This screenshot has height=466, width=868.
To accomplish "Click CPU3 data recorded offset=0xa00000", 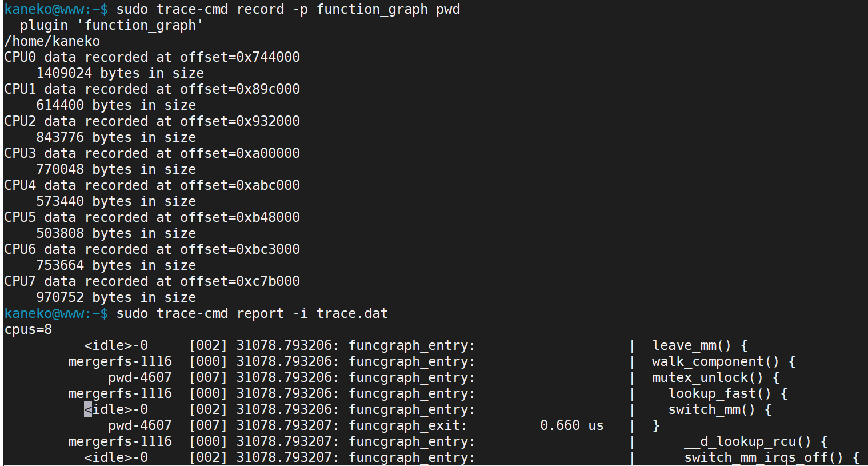I will [152, 153].
